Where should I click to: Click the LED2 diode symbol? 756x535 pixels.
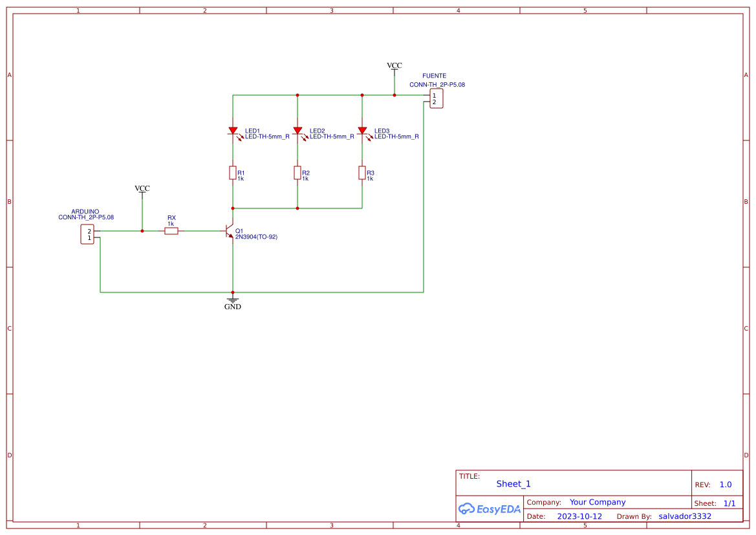click(297, 131)
